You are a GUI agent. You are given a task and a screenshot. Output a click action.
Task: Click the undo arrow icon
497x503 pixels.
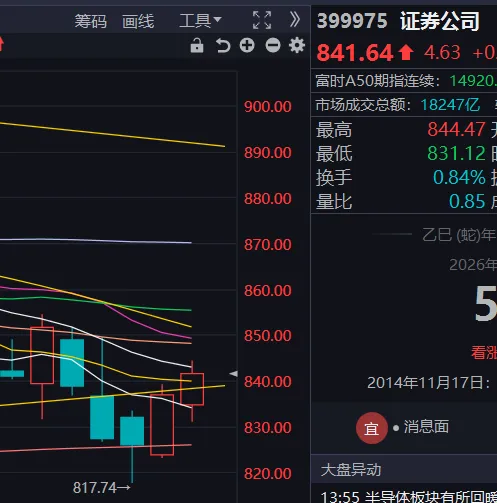point(223,46)
